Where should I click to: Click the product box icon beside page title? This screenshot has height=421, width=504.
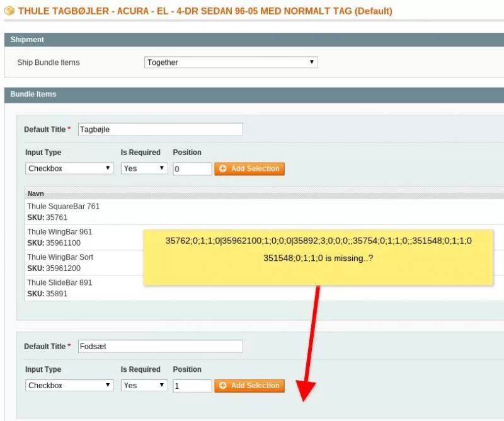coord(9,11)
